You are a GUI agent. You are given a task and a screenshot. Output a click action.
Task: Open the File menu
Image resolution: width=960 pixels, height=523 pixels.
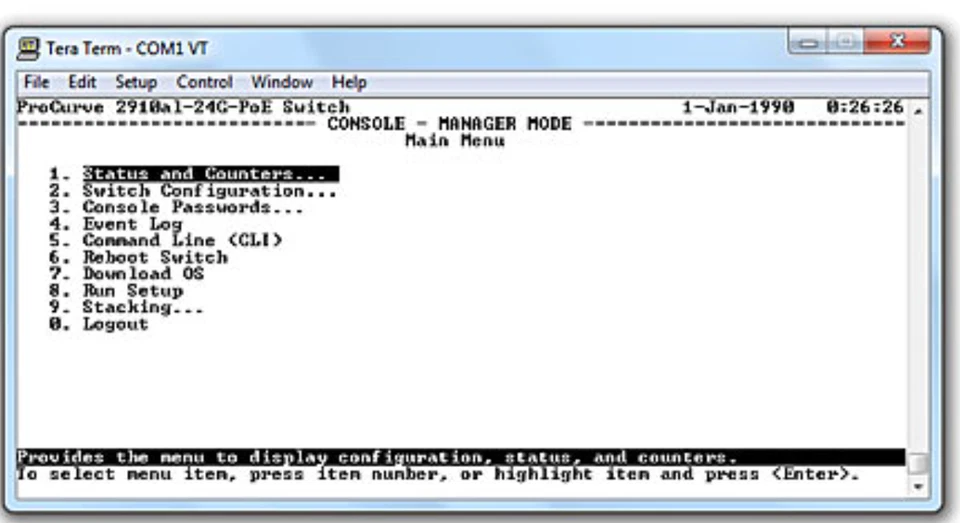point(37,82)
